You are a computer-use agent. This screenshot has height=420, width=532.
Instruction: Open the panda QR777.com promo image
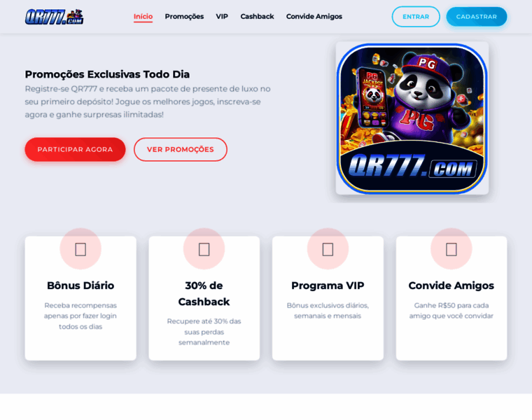click(412, 118)
